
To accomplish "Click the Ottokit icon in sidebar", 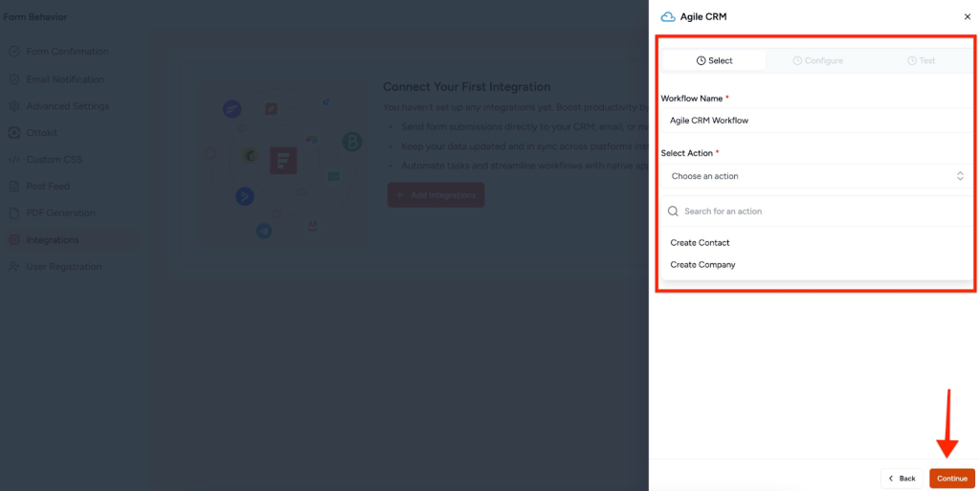I will click(x=13, y=133).
